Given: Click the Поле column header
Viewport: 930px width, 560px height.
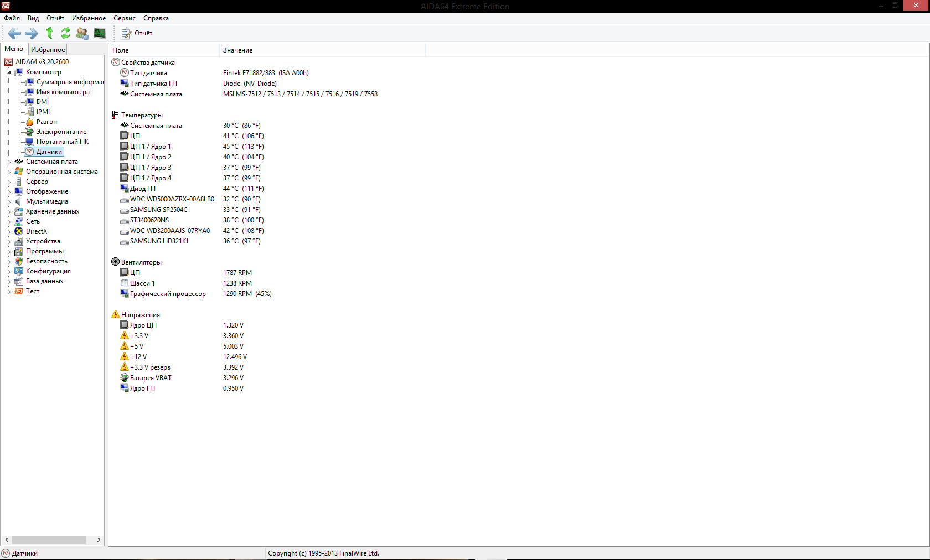Looking at the screenshot, I should coord(164,50).
